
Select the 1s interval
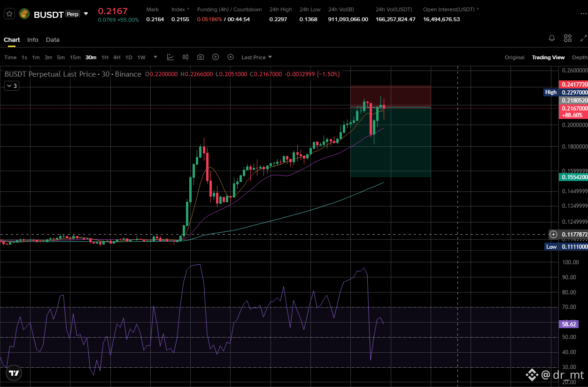24,57
